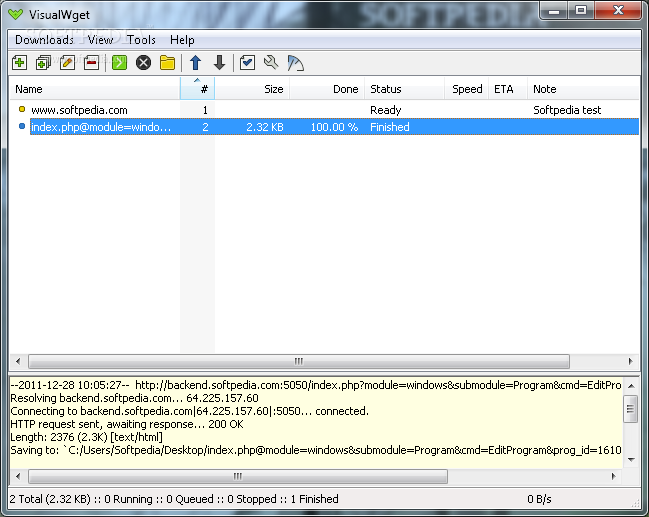Sort the list by the Status column
Image resolution: width=649 pixels, height=517 pixels.
coord(404,89)
